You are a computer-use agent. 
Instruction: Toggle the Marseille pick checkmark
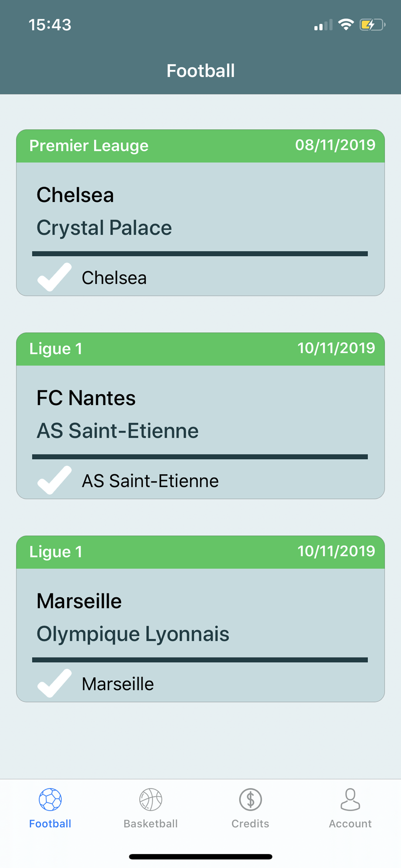coord(54,683)
